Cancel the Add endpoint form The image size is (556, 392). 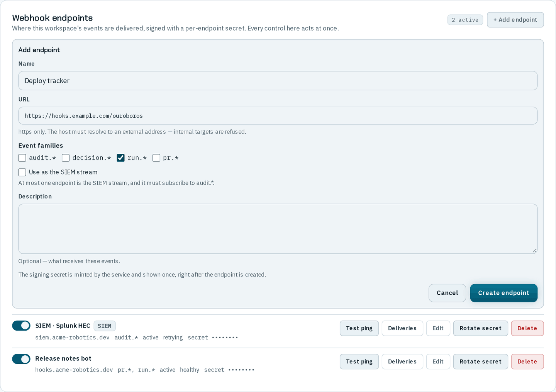click(447, 293)
